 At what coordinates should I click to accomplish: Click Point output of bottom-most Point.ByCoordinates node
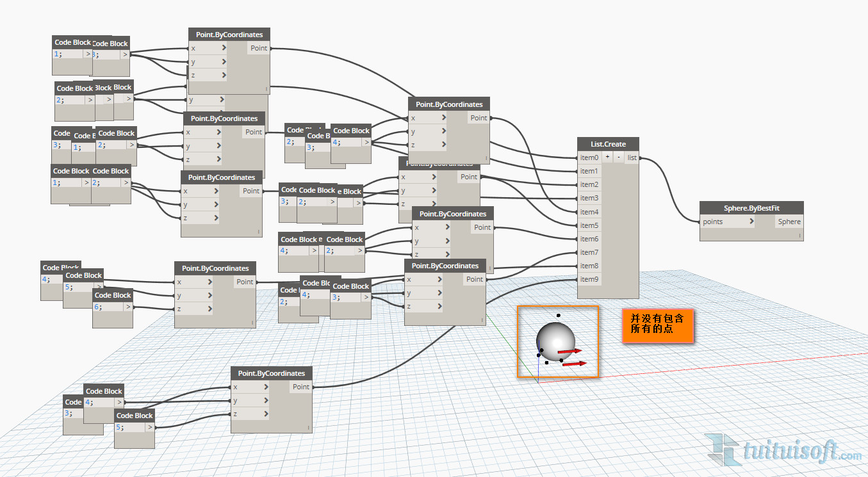pos(301,387)
